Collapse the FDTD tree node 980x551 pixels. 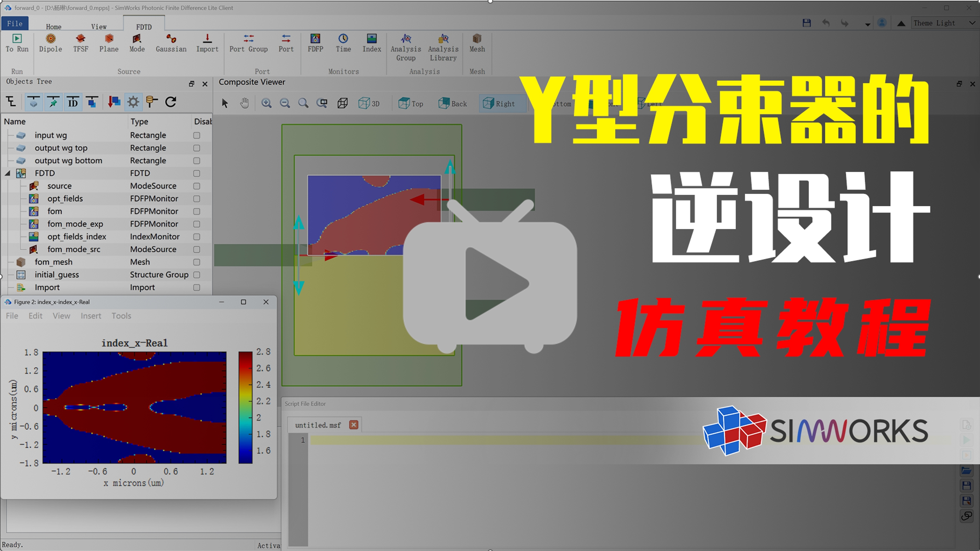[x=7, y=173]
